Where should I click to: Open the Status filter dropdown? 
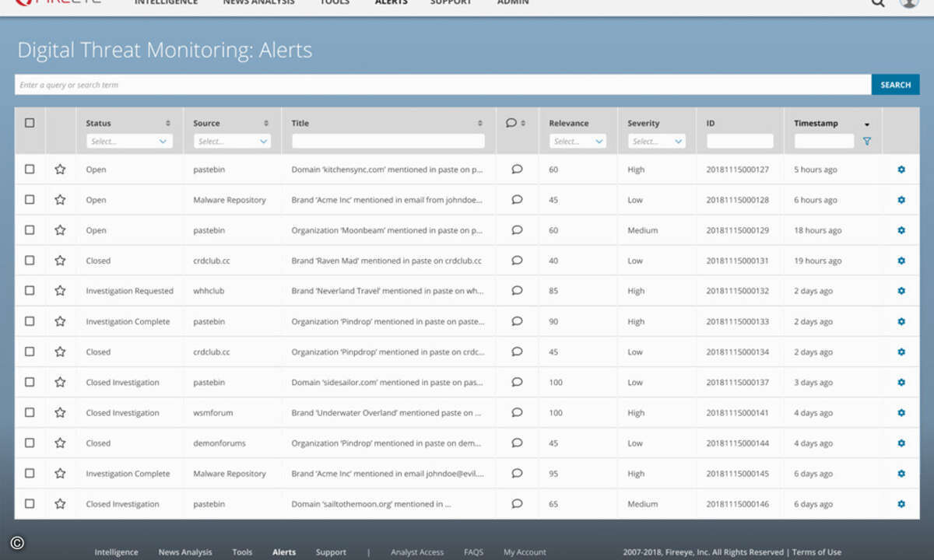click(x=129, y=142)
